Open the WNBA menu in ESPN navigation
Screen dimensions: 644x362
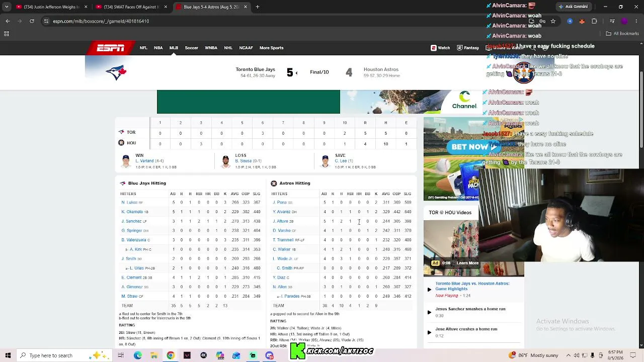coord(211,48)
